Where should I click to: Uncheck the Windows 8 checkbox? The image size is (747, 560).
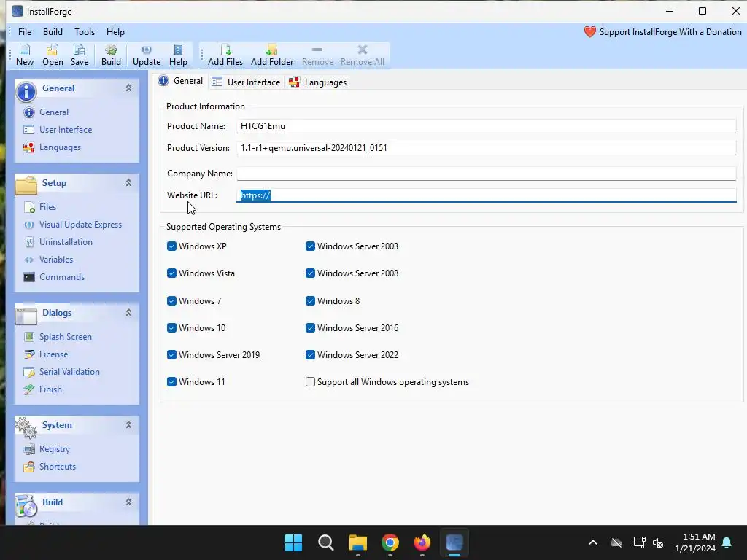[x=310, y=301]
